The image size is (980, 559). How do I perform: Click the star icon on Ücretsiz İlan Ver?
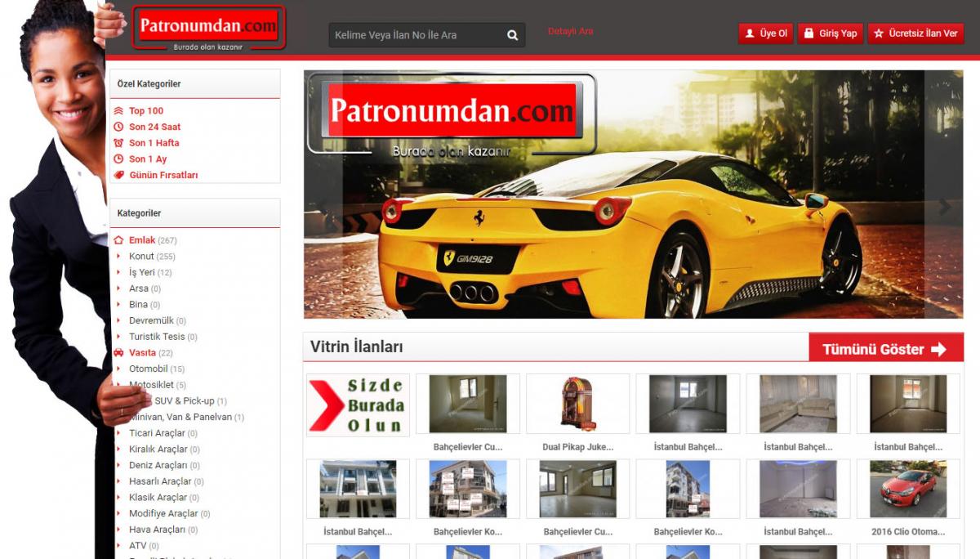879,34
